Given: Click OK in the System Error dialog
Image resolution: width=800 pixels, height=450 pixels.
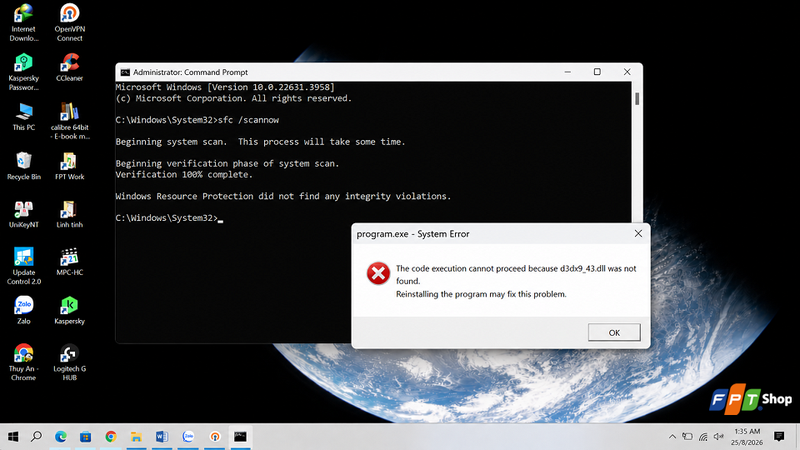Looking at the screenshot, I should tap(614, 332).
